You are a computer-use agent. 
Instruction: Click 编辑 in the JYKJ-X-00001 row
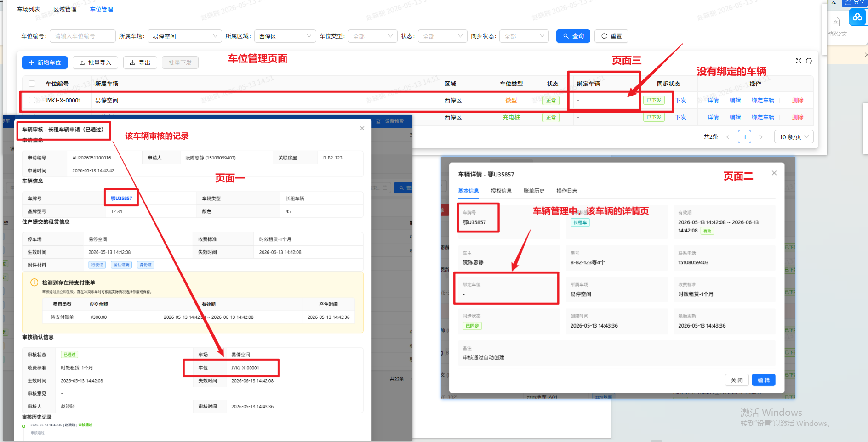pyautogui.click(x=735, y=100)
